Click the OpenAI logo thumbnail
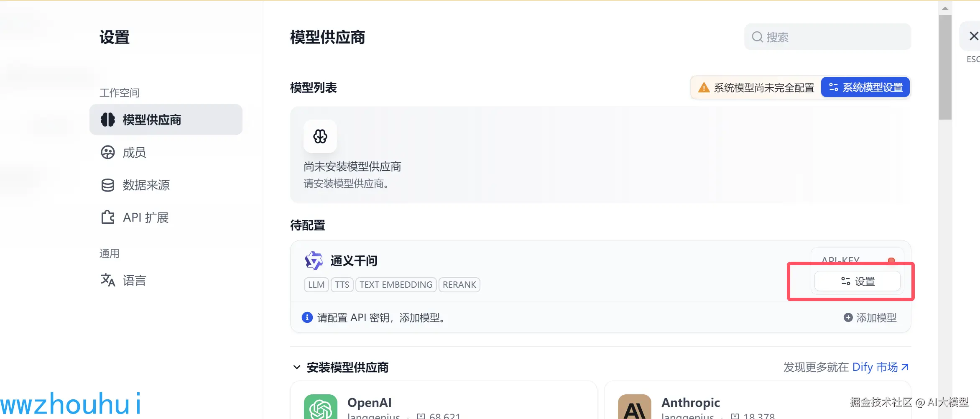980x419 pixels. [x=321, y=406]
